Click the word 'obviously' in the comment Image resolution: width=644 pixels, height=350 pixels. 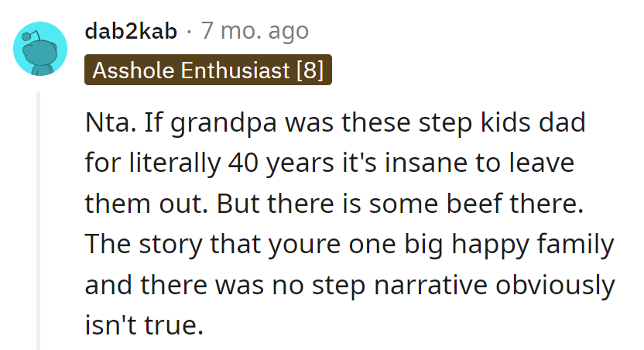(562, 285)
